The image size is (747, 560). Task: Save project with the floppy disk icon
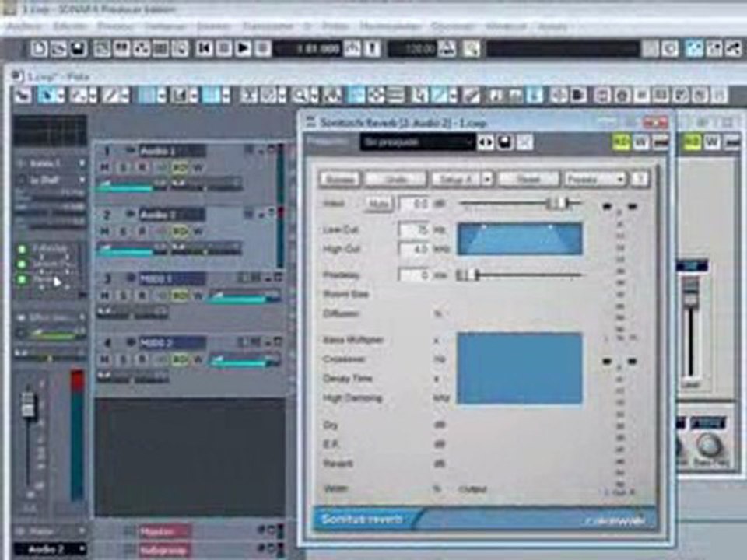point(78,48)
